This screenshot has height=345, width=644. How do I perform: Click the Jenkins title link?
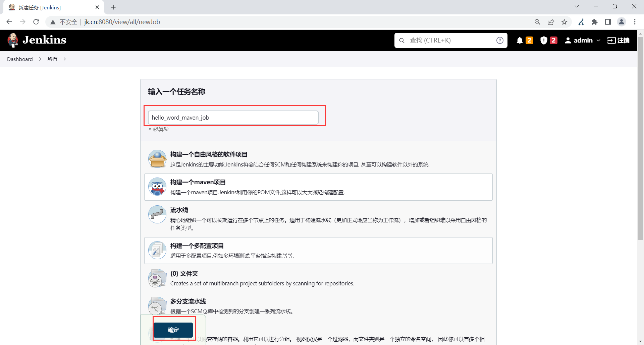pyautogui.click(x=44, y=40)
